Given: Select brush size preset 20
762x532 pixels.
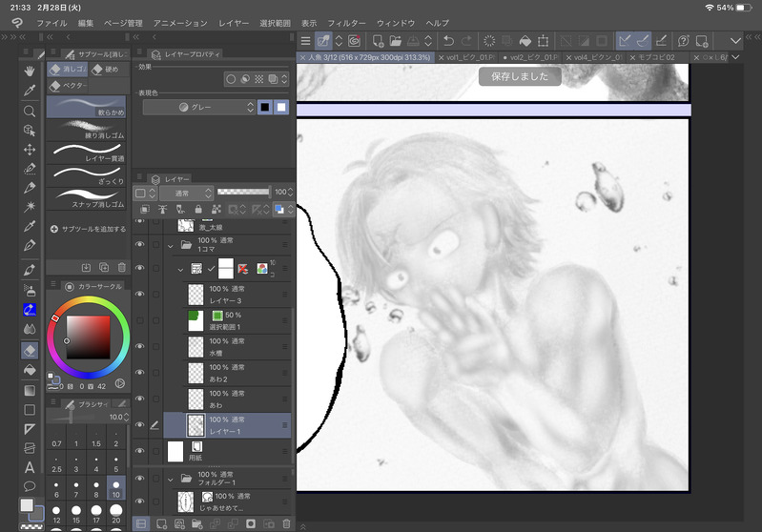Looking at the screenshot, I should (116, 514).
